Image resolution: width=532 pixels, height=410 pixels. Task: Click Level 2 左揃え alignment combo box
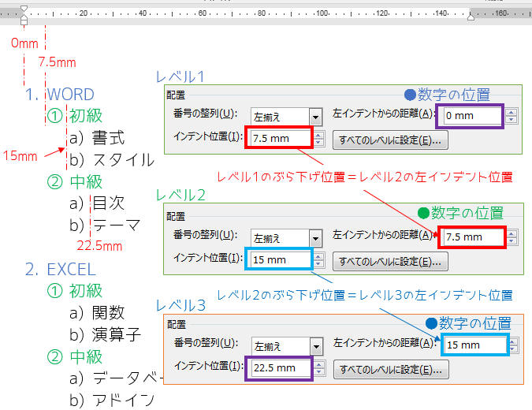click(x=286, y=239)
